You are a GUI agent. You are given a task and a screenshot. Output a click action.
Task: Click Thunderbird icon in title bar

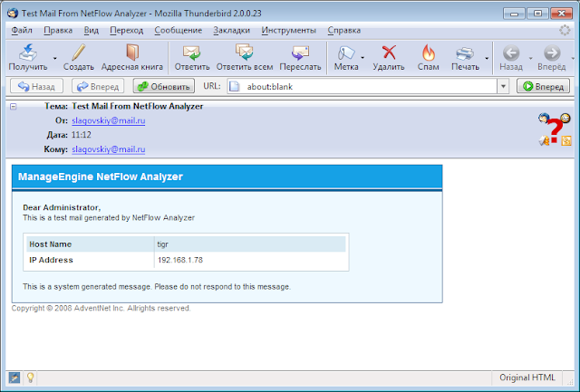click(x=13, y=14)
